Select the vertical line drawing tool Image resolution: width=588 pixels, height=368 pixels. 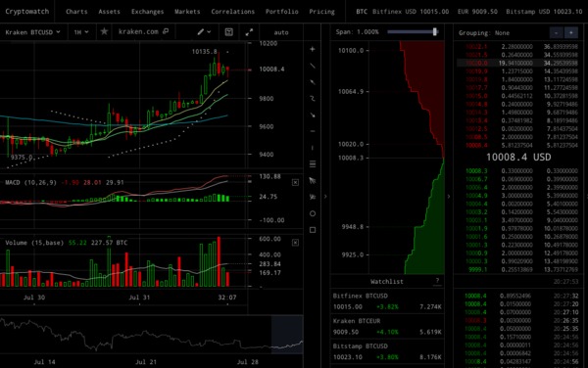coord(313,148)
